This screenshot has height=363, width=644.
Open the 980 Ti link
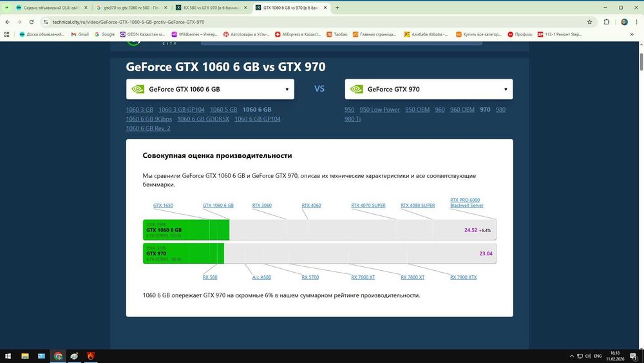[x=352, y=119]
